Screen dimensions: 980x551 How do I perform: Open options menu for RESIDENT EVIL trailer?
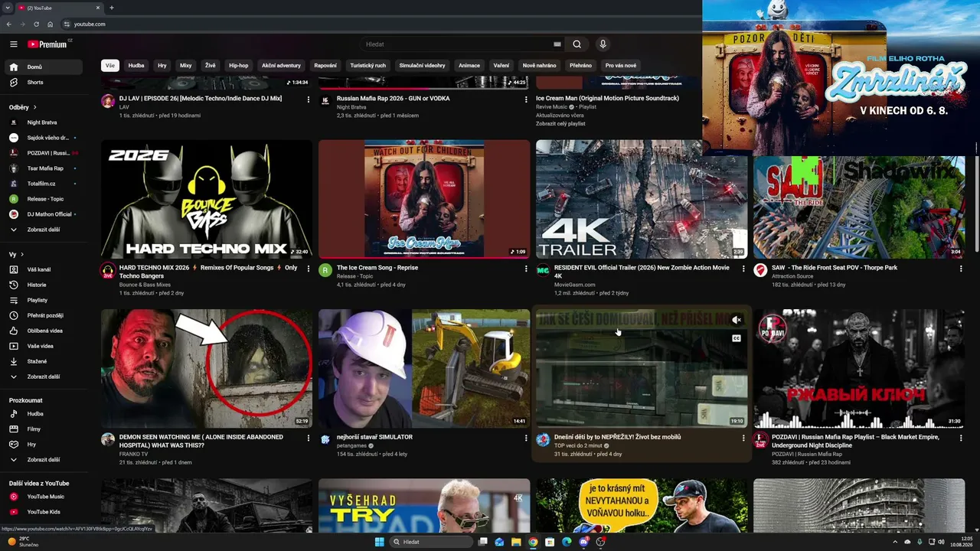tap(743, 269)
